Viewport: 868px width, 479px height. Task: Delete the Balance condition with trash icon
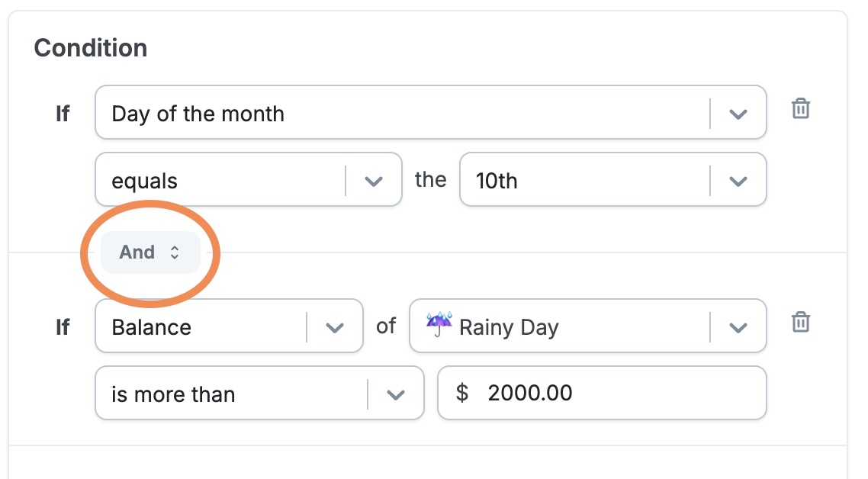[x=800, y=322]
